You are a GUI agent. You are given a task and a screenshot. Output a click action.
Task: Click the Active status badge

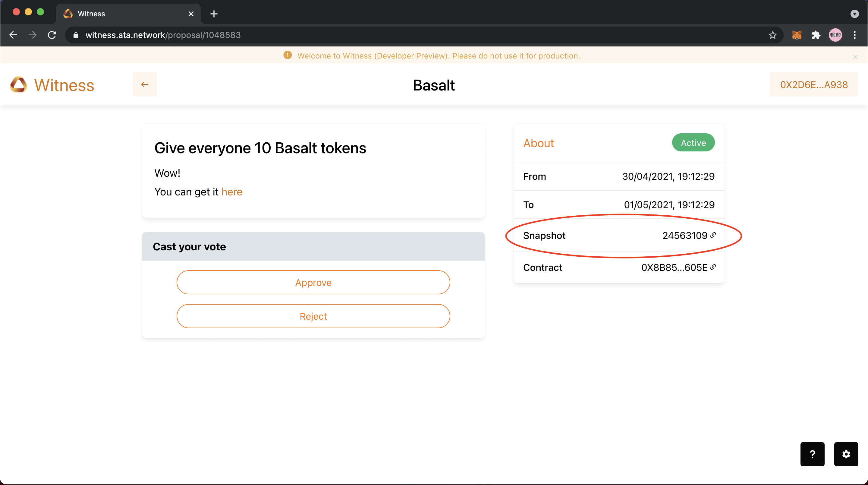point(693,143)
